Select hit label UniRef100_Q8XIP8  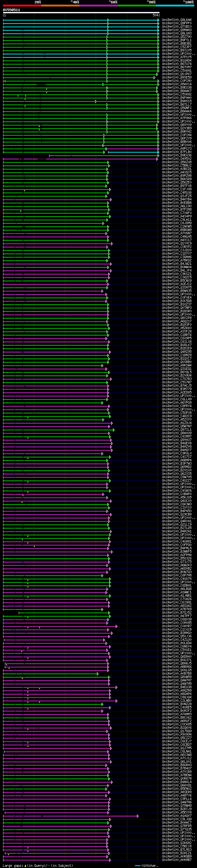177,318
